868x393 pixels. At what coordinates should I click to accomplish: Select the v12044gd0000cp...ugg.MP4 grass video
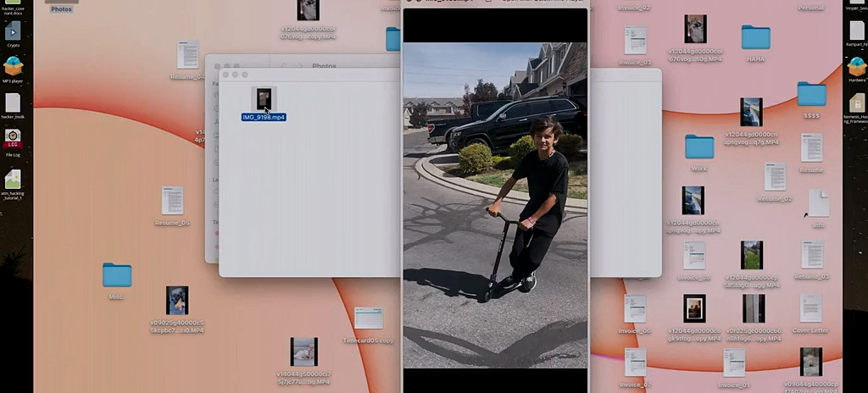752,255
